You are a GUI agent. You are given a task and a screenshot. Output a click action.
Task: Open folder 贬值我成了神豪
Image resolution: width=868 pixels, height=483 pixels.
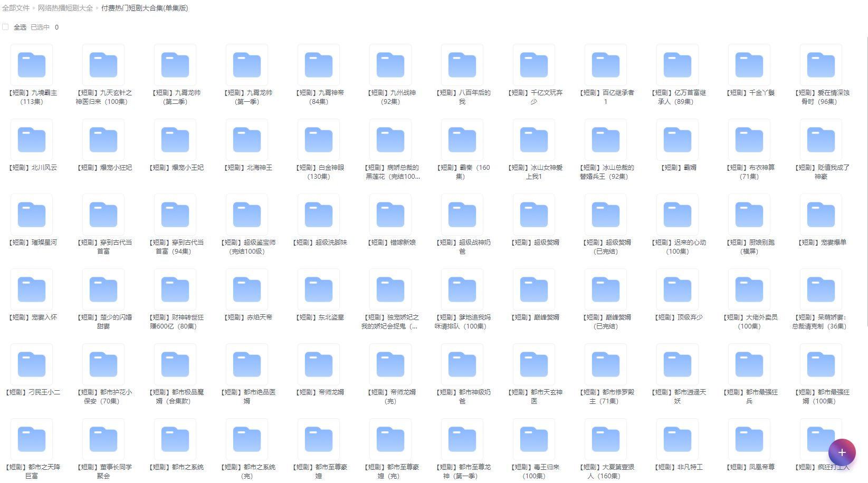[821, 140]
